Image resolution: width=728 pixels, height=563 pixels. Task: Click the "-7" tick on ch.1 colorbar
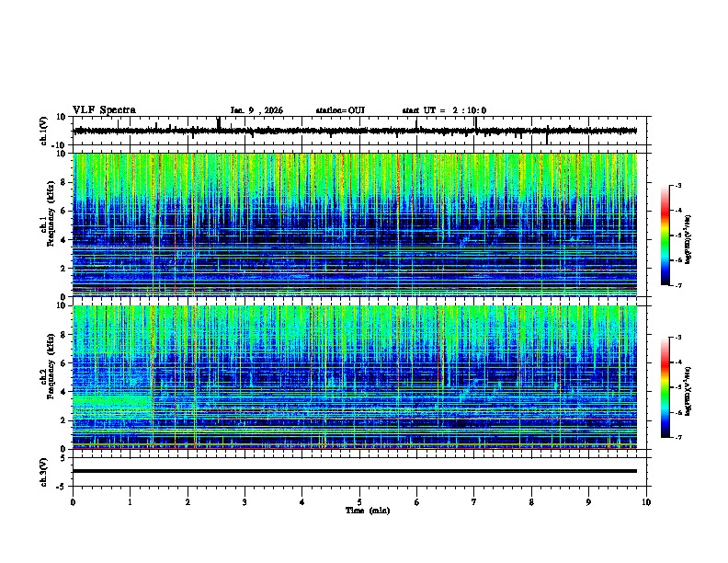pos(677,285)
